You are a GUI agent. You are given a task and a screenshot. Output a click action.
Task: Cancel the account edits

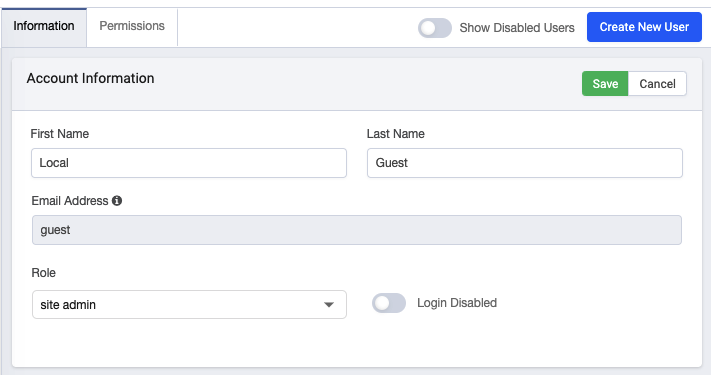click(x=657, y=84)
